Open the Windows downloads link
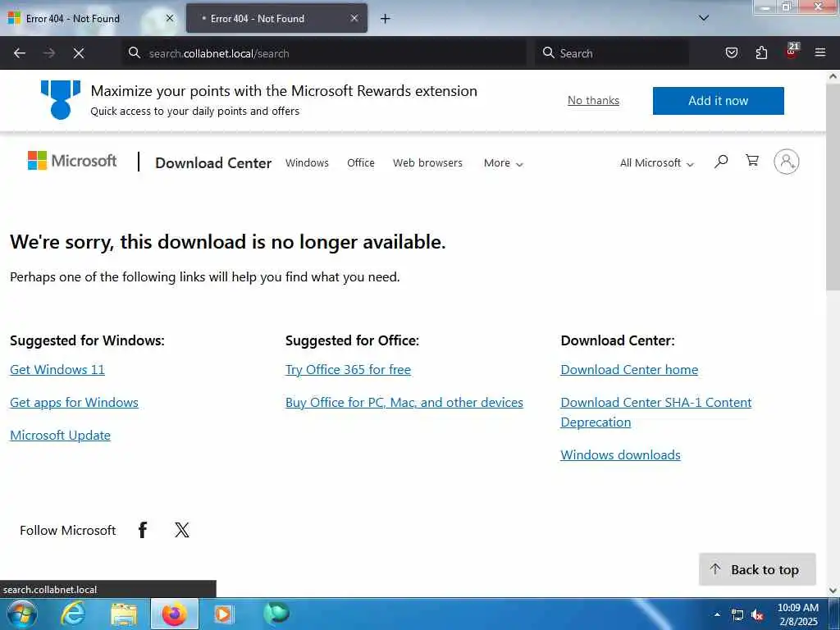 tap(620, 454)
